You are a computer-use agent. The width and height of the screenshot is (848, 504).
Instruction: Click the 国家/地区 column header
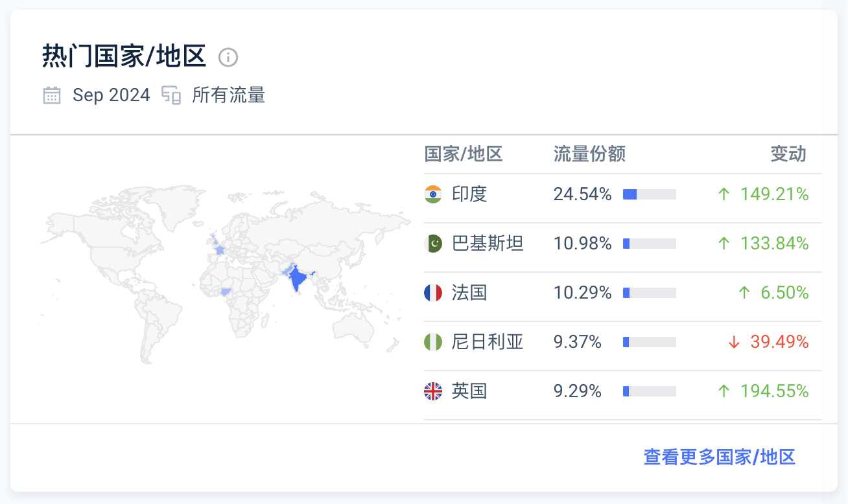[464, 154]
